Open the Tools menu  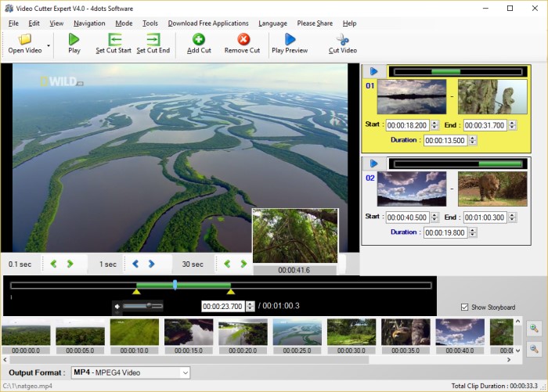[x=150, y=23]
